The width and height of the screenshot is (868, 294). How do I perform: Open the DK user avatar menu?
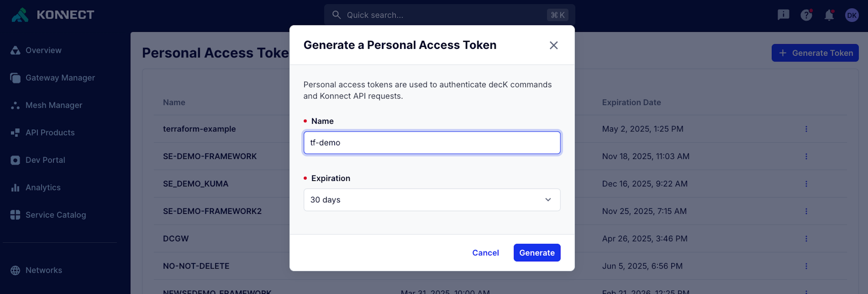click(x=852, y=15)
